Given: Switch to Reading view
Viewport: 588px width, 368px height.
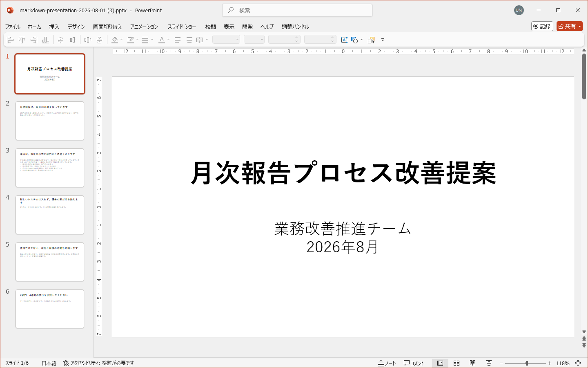Looking at the screenshot, I should 472,363.
